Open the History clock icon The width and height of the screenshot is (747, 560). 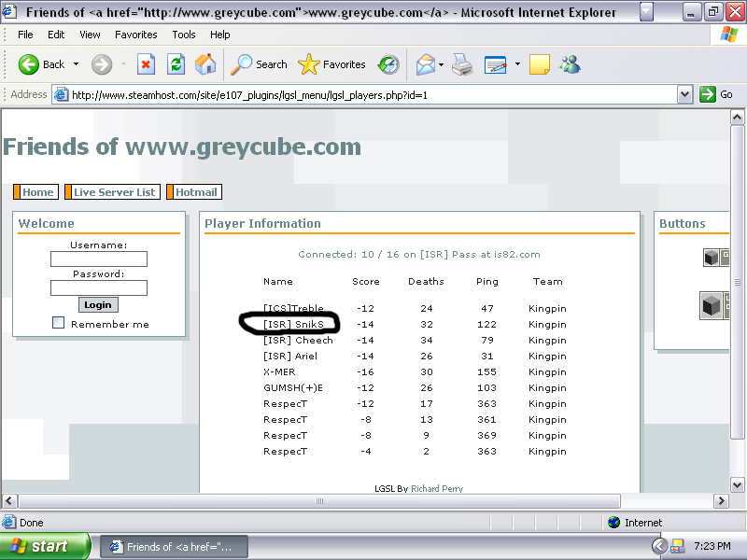pyautogui.click(x=388, y=64)
